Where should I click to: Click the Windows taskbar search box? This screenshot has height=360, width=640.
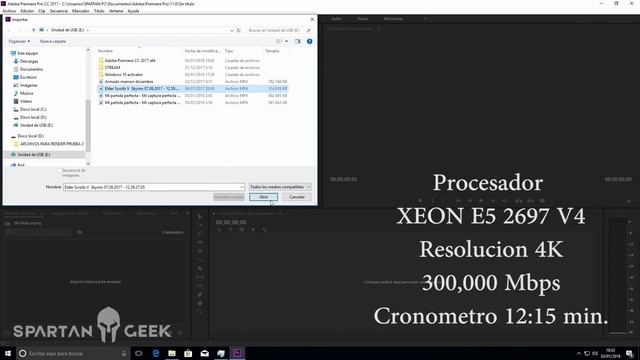coord(73,353)
